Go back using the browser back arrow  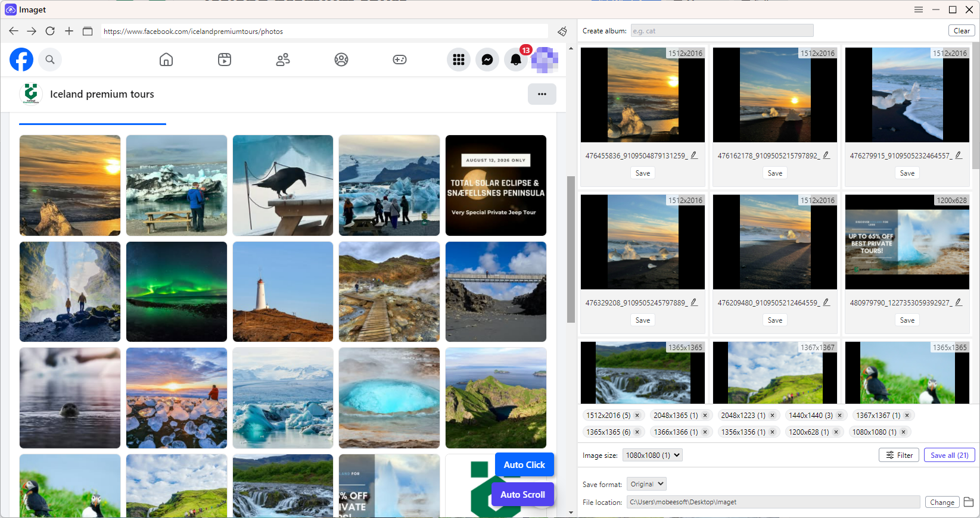pyautogui.click(x=14, y=31)
